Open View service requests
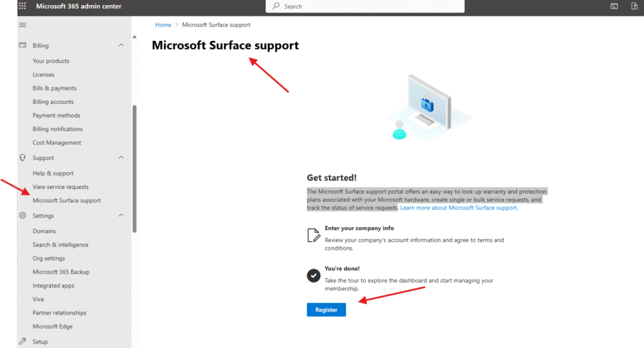 click(60, 187)
